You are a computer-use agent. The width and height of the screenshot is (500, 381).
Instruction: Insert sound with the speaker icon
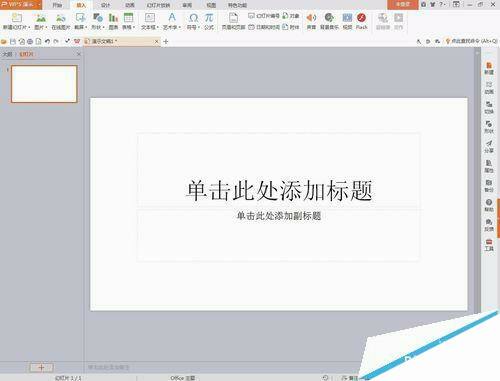tap(311, 18)
